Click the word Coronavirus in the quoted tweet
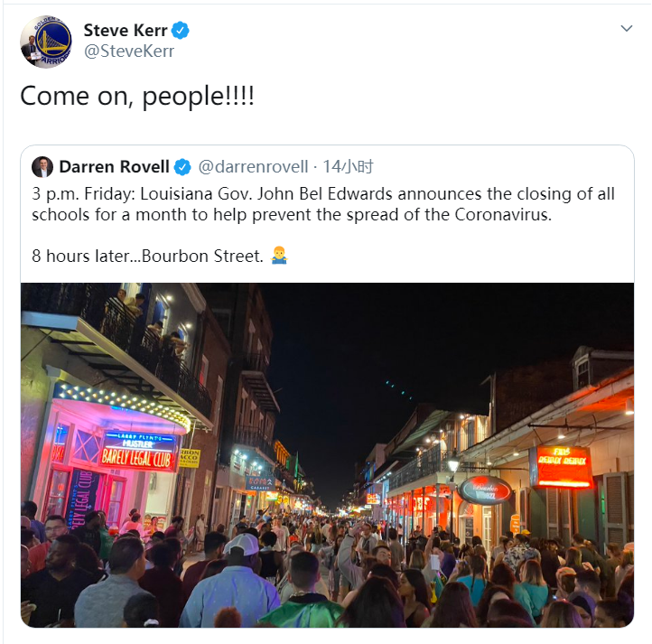 pos(503,215)
